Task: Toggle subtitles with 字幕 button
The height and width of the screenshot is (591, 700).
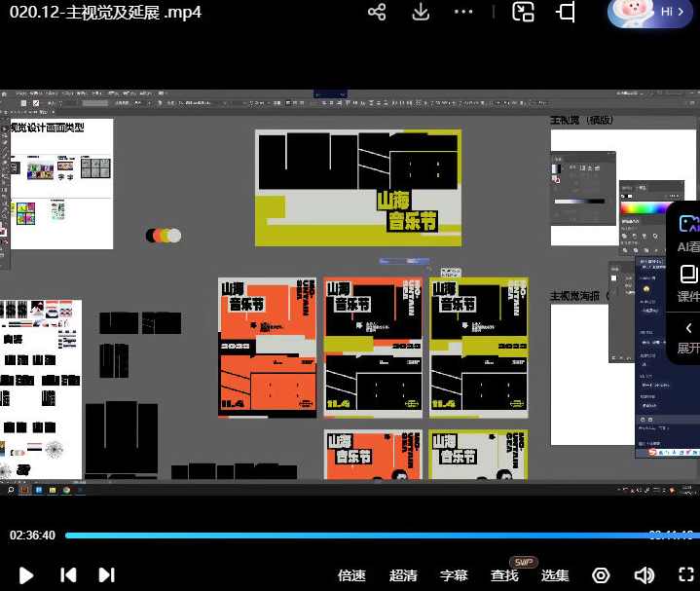Action: click(x=454, y=575)
